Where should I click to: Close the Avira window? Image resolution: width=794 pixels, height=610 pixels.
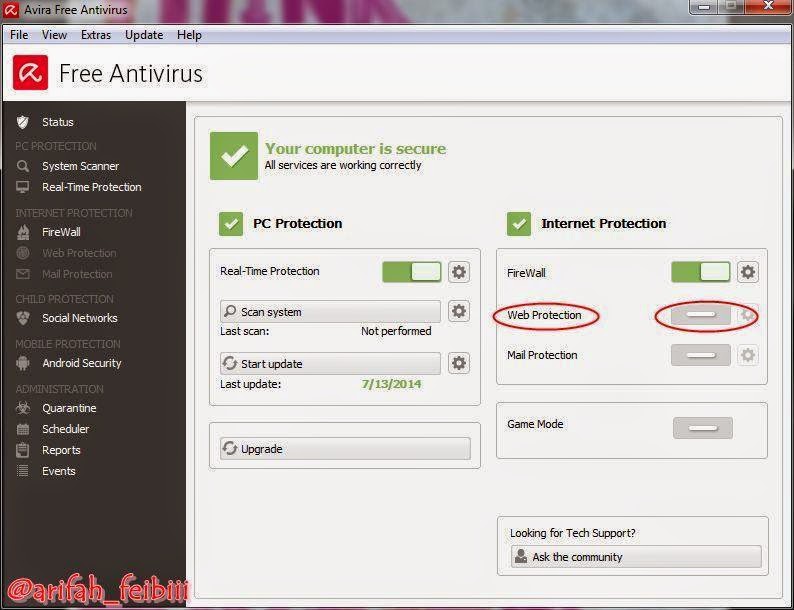point(769,7)
